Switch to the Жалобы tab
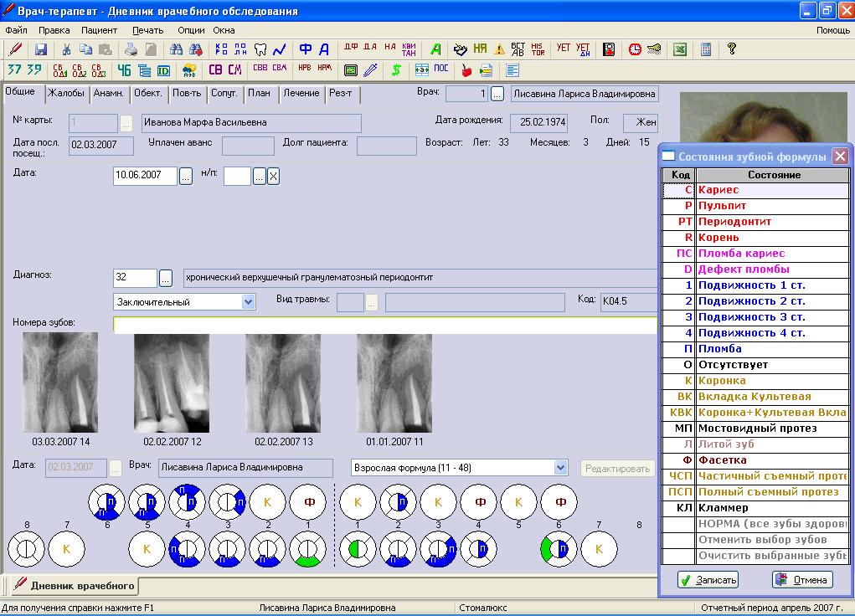The width and height of the screenshot is (855, 616). [66, 93]
